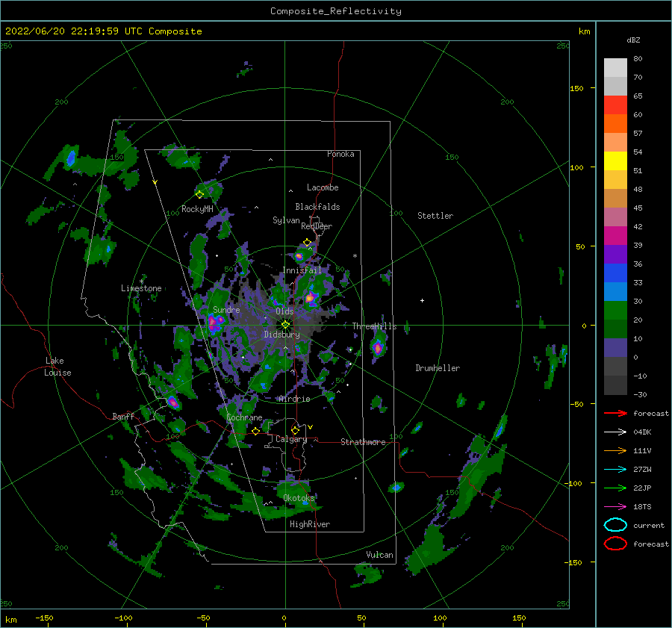Click the yellow diamond marker inside Calgary
Viewport: 672px width, 628px height.
tap(295, 430)
